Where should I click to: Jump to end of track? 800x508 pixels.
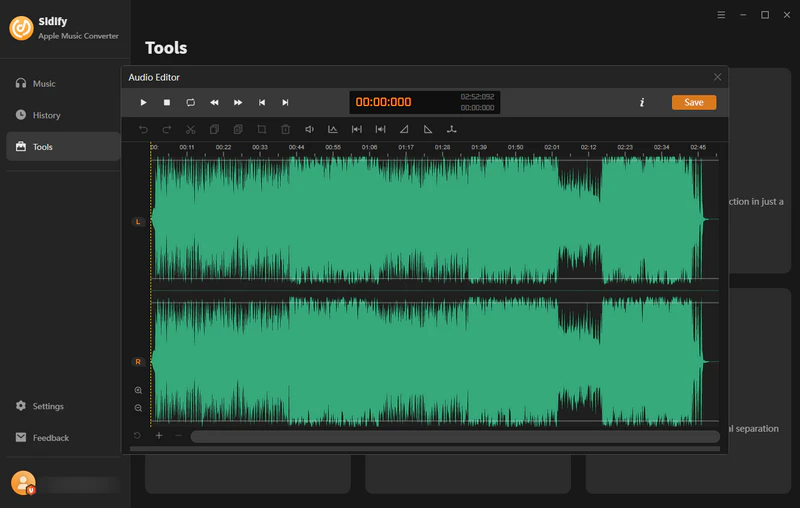pyautogui.click(x=285, y=103)
